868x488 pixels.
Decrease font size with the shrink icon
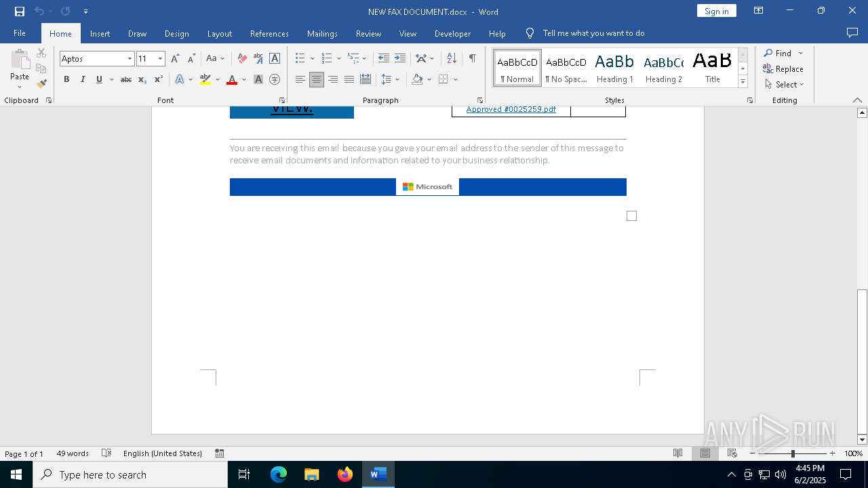click(192, 59)
